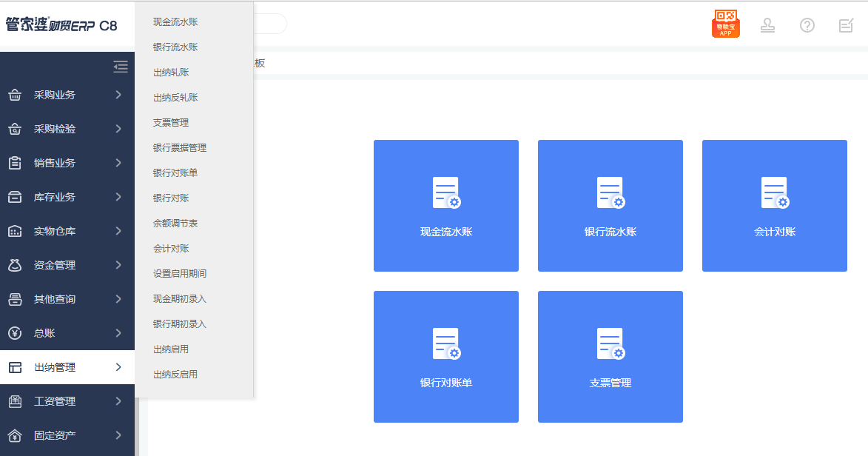
Task: Select 现金流水账 in the submenu
Action: pyautogui.click(x=175, y=21)
